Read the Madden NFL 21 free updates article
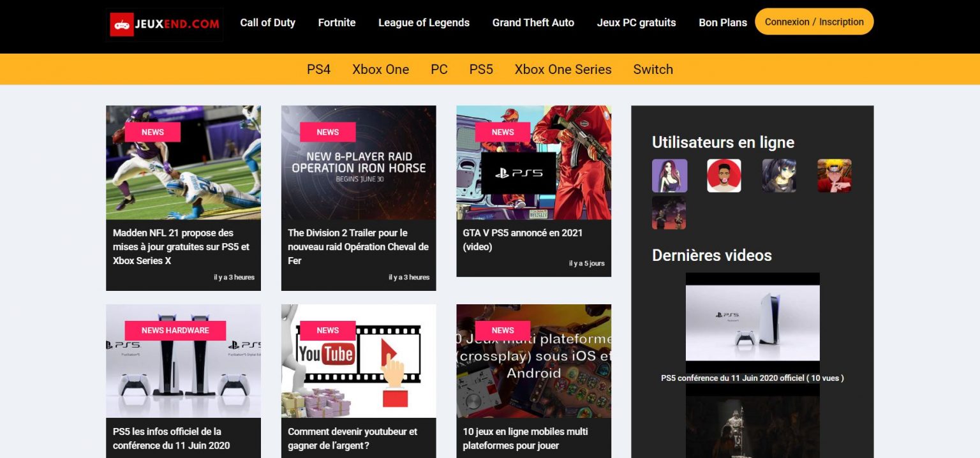Screen dimensions: 980x458 click(x=181, y=247)
